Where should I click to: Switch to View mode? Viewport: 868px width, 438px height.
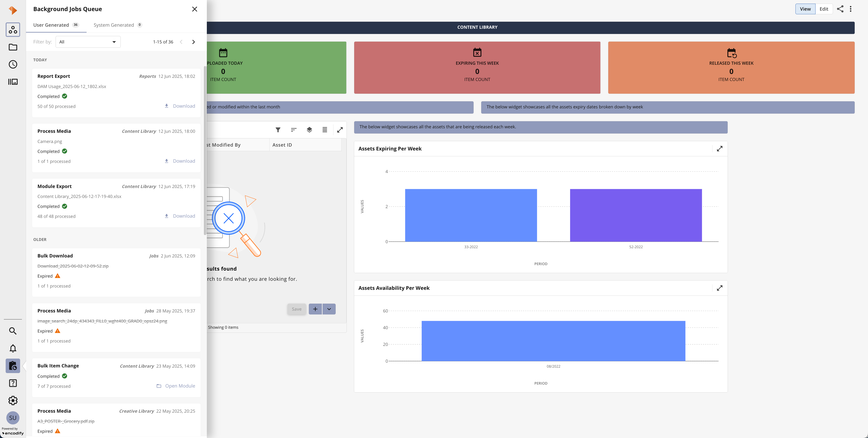click(x=805, y=9)
